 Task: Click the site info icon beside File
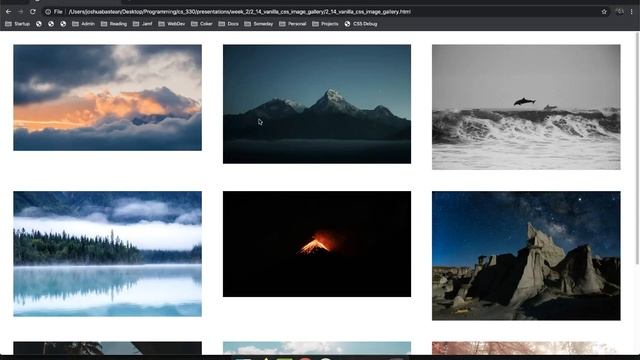tap(48, 12)
